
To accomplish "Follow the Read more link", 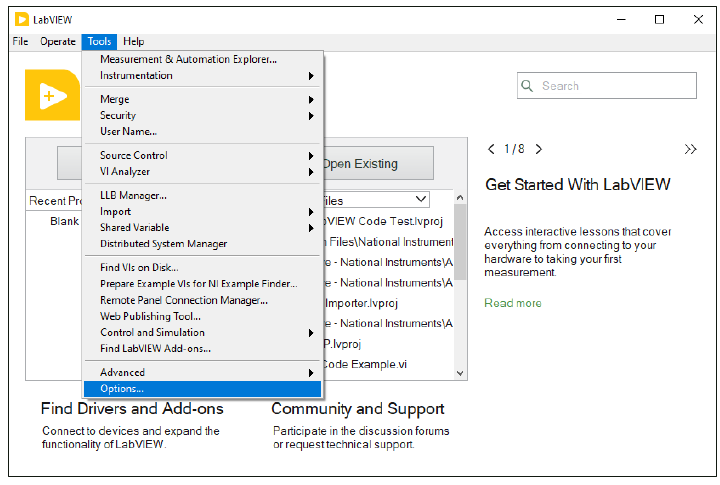I will (x=513, y=303).
